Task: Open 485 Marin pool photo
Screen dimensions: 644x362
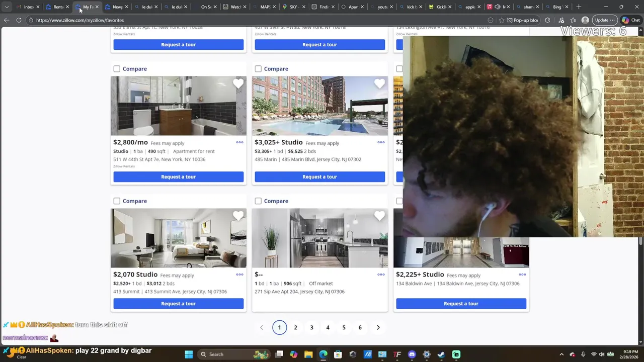Action: 320,106
